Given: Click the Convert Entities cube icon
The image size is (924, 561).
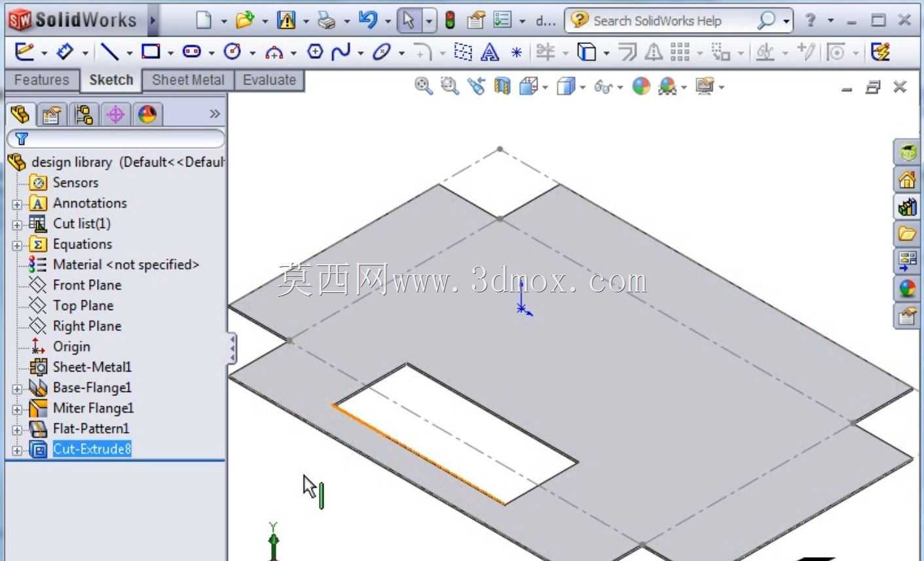Looking at the screenshot, I should tap(586, 51).
